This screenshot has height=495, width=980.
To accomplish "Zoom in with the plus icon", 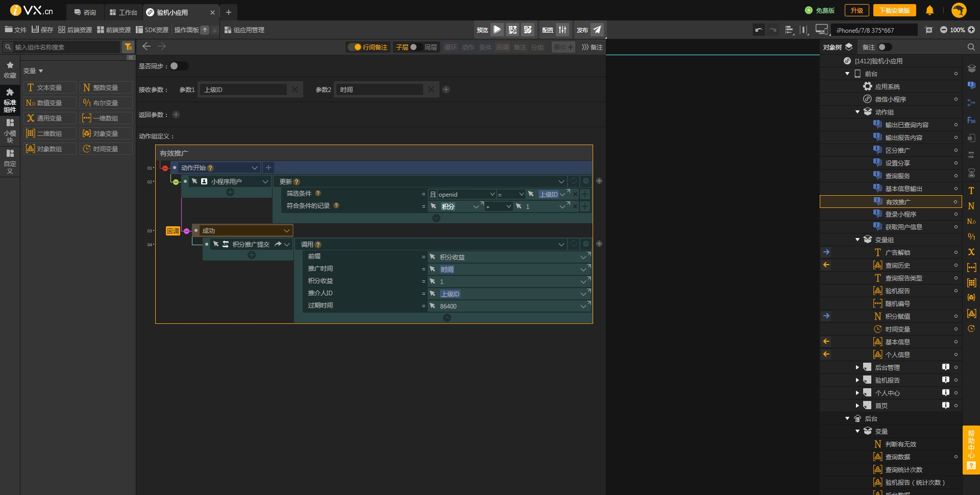I will (x=971, y=30).
